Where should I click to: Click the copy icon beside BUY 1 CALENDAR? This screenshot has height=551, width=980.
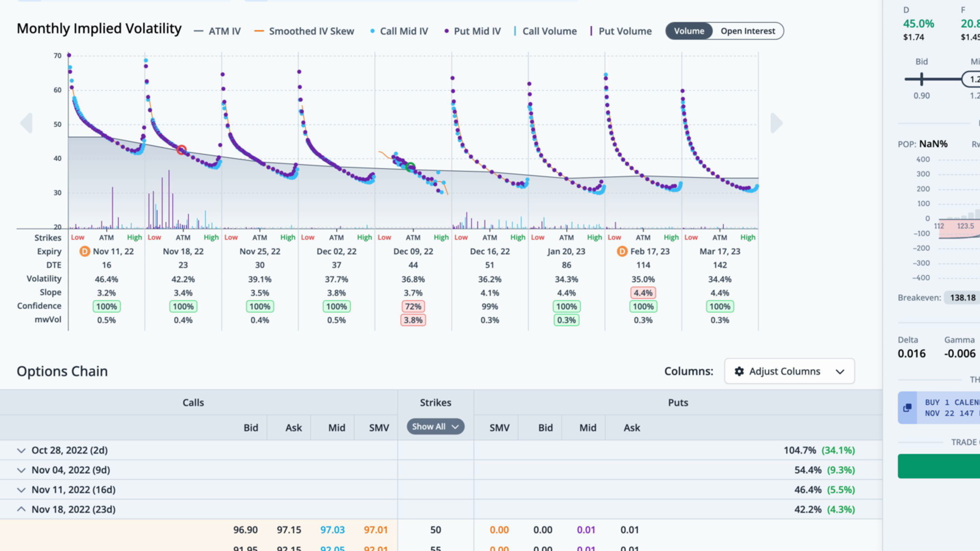[907, 407]
